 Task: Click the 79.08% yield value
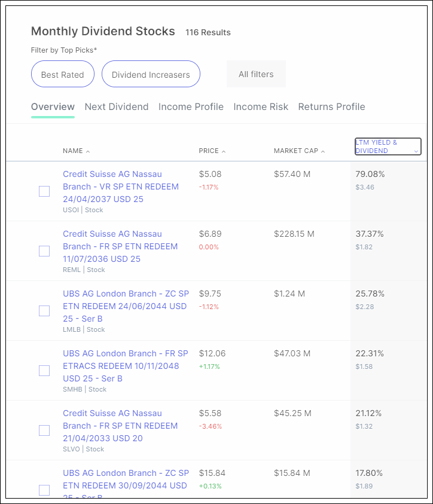(x=370, y=174)
